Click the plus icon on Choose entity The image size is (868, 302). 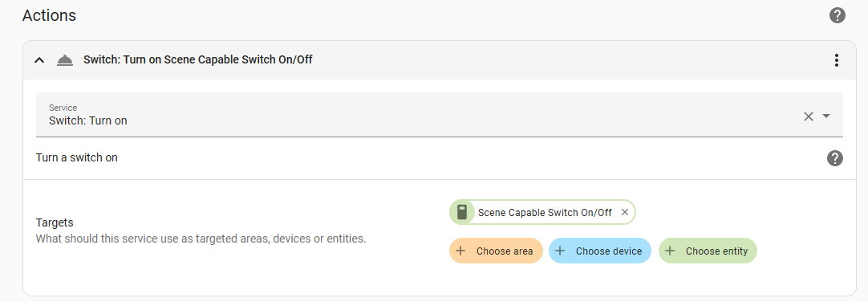coord(670,251)
